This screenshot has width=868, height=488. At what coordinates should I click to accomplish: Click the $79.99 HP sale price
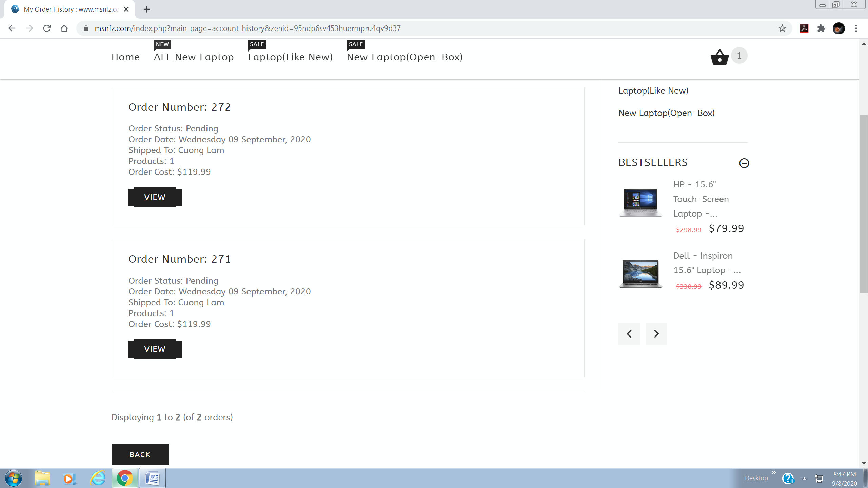coord(726,228)
